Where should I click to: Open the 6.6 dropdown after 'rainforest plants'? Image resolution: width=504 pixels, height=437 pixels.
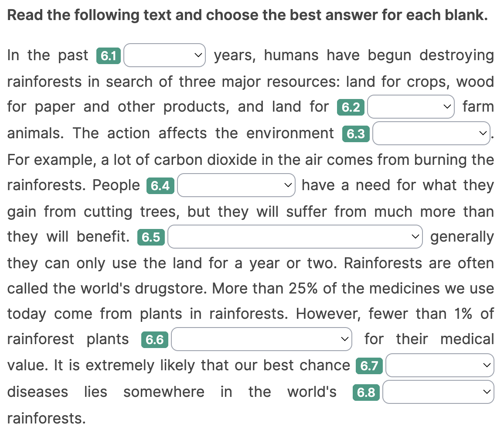[261, 339]
